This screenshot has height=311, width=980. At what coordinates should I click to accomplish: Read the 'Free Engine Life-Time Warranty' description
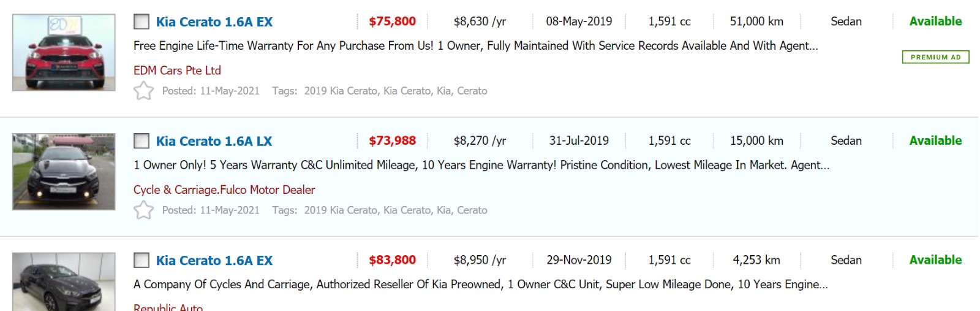(475, 46)
